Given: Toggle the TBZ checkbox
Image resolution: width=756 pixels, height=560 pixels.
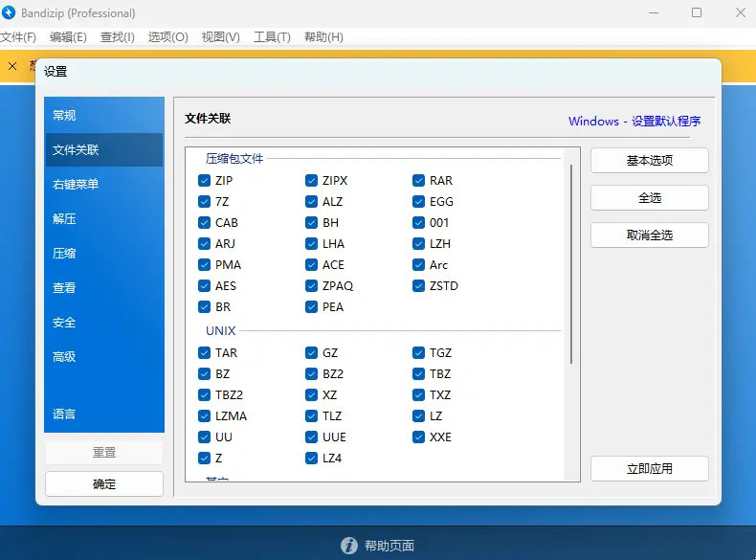Looking at the screenshot, I should tap(418, 374).
